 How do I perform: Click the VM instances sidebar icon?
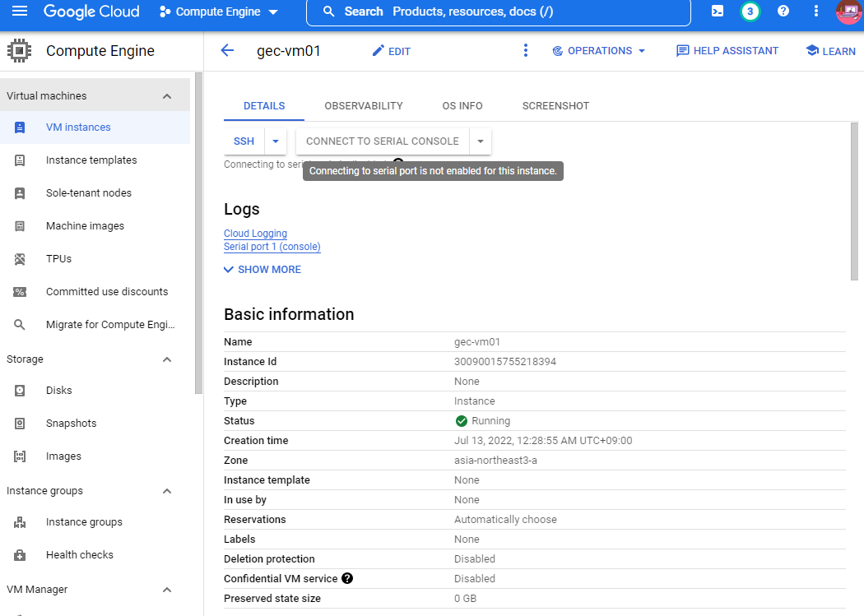19,127
